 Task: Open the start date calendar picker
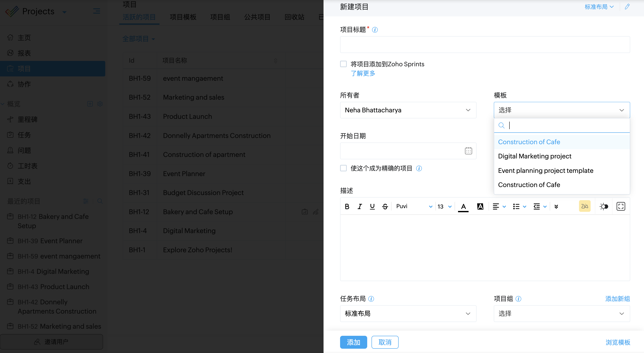pos(468,151)
